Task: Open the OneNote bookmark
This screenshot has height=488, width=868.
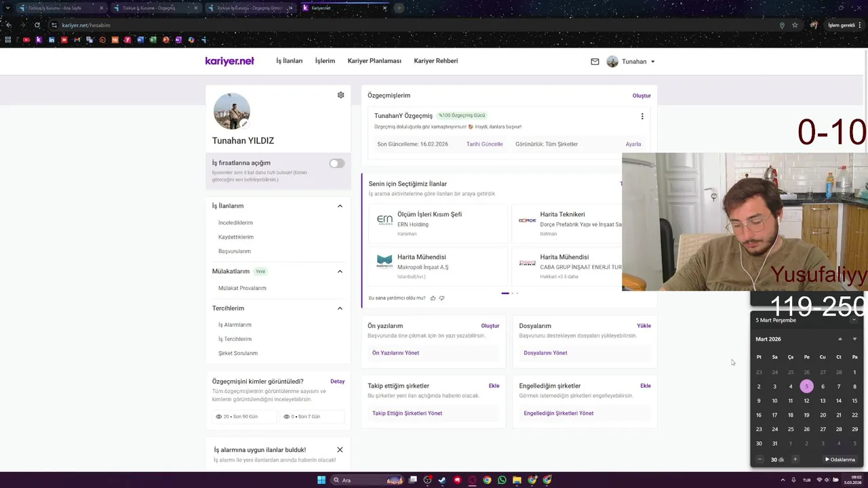Action: (178, 40)
